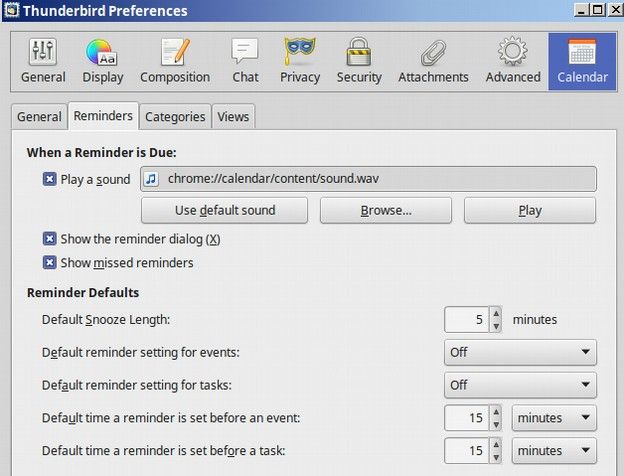Click the Reminder Defaults heading
The width and height of the screenshot is (624, 476).
[x=83, y=293]
